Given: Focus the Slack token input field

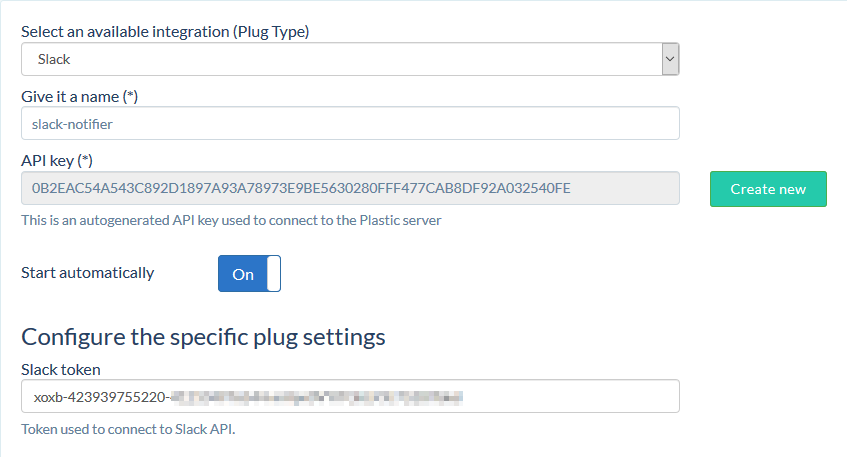Looking at the screenshot, I should coord(350,396).
